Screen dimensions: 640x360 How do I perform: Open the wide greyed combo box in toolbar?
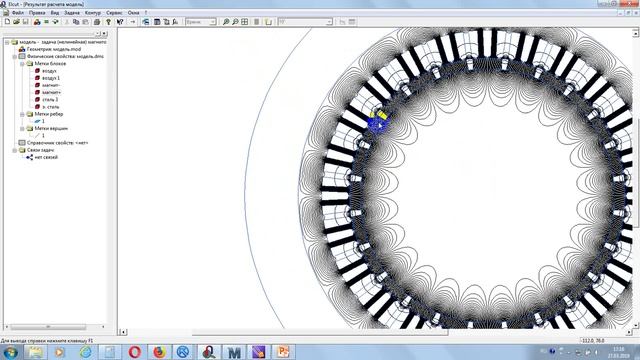tap(305, 22)
